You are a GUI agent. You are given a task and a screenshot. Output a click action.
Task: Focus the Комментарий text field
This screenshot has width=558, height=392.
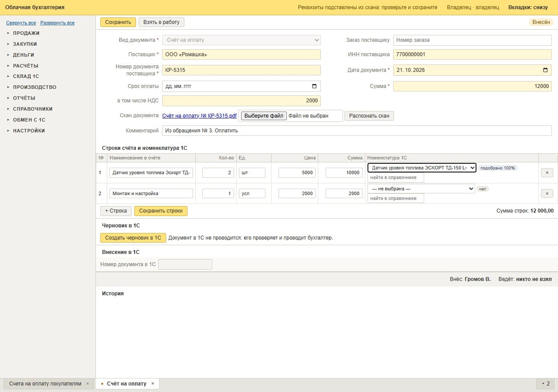[357, 131]
